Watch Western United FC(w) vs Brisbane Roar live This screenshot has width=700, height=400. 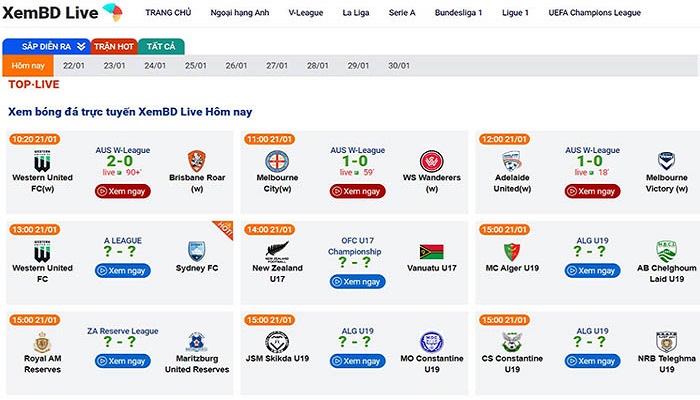point(123,191)
